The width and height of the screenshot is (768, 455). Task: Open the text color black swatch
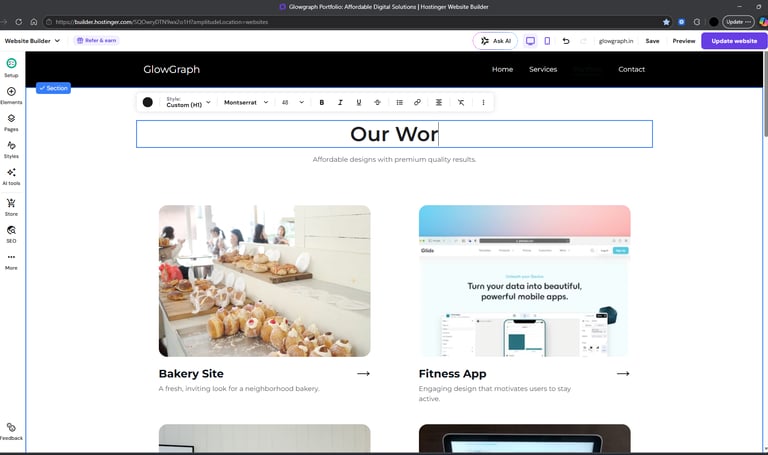coord(147,102)
